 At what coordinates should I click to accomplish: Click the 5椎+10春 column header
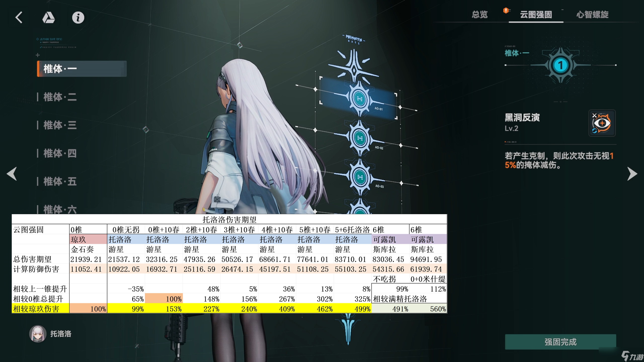point(315,230)
